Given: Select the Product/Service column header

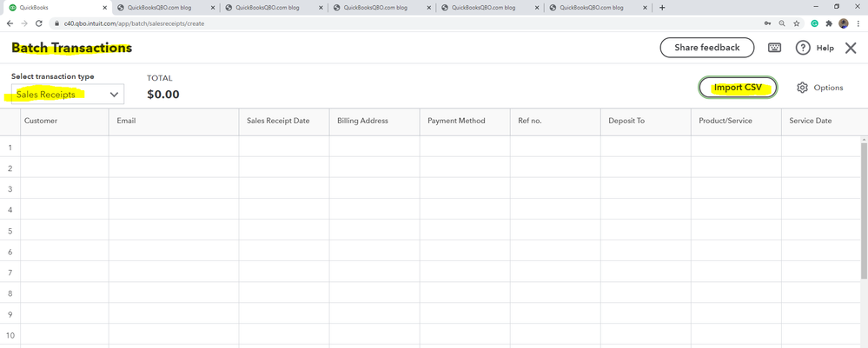Looking at the screenshot, I should pos(736,121).
